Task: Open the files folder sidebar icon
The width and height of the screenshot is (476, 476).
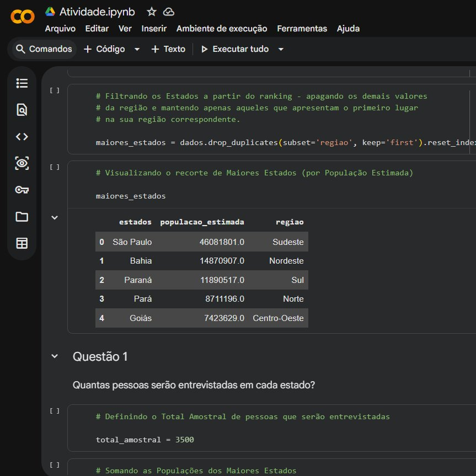Action: click(x=22, y=216)
